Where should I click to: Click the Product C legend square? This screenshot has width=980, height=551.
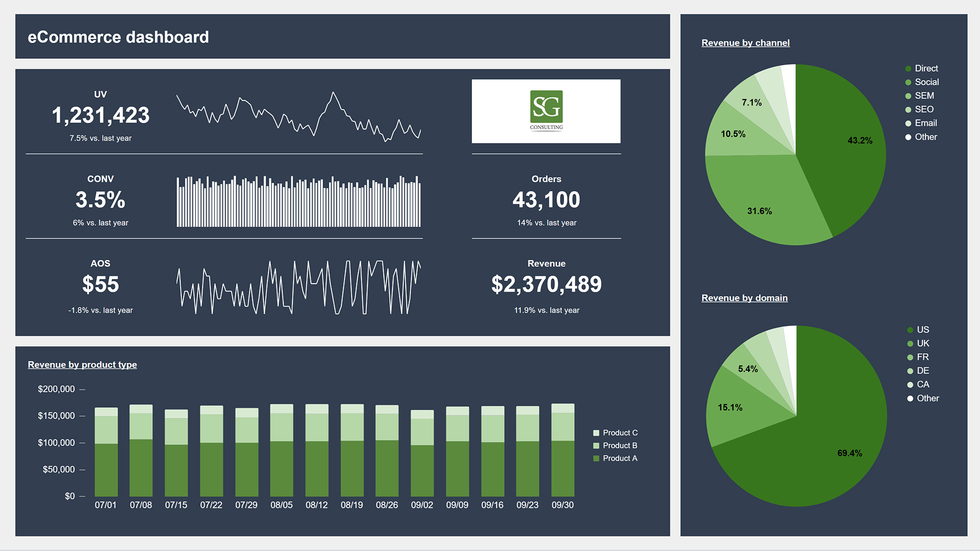click(x=596, y=433)
